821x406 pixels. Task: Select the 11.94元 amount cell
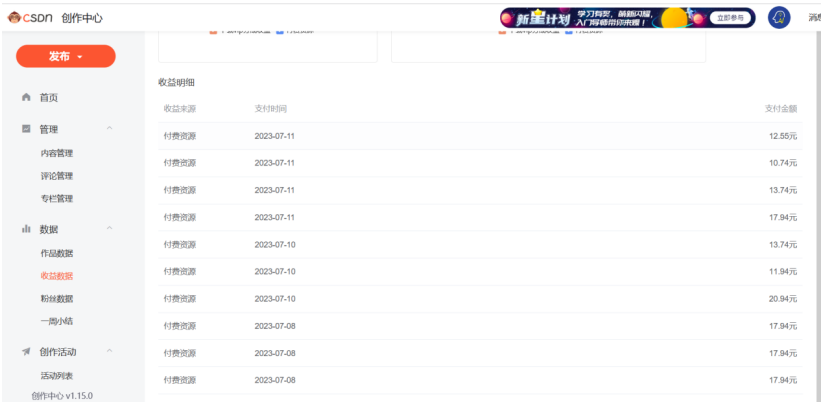point(783,271)
